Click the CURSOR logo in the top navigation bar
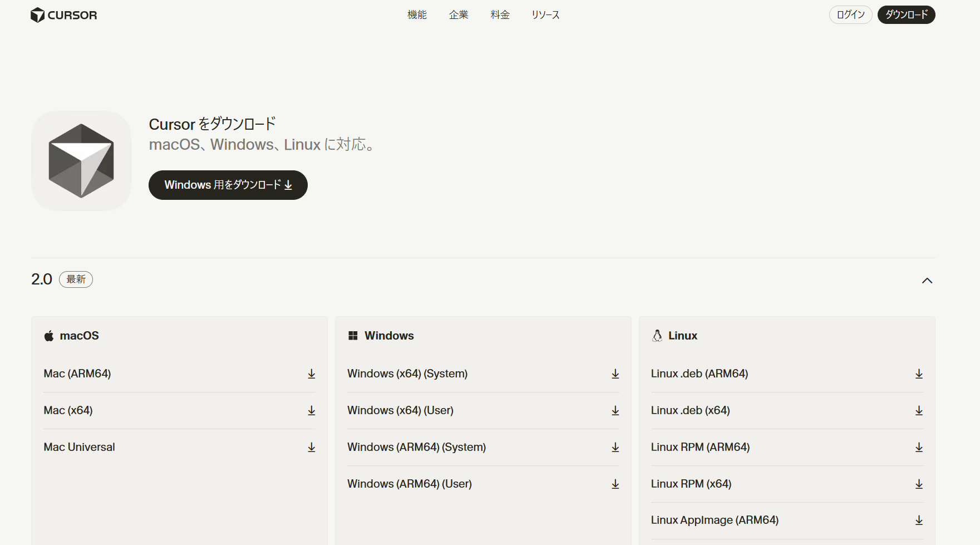 pos(63,15)
